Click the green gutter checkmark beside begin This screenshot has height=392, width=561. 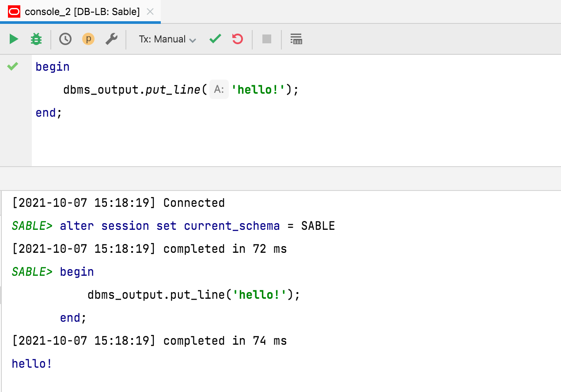tap(13, 66)
